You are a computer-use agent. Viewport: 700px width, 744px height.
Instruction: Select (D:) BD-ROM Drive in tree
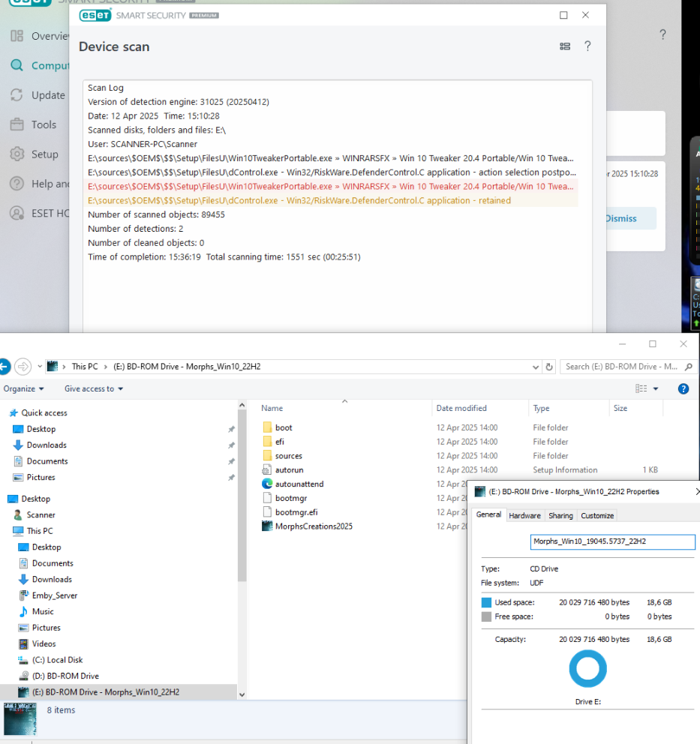pyautogui.click(x=65, y=676)
